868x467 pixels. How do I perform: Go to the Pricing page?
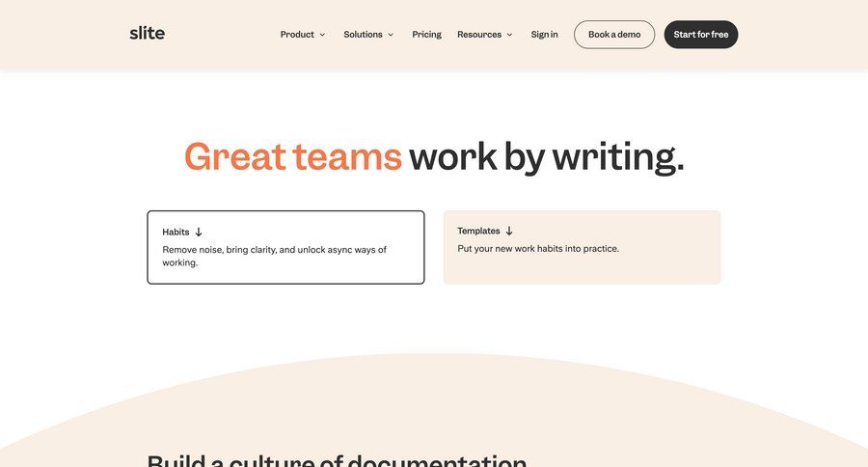click(426, 35)
